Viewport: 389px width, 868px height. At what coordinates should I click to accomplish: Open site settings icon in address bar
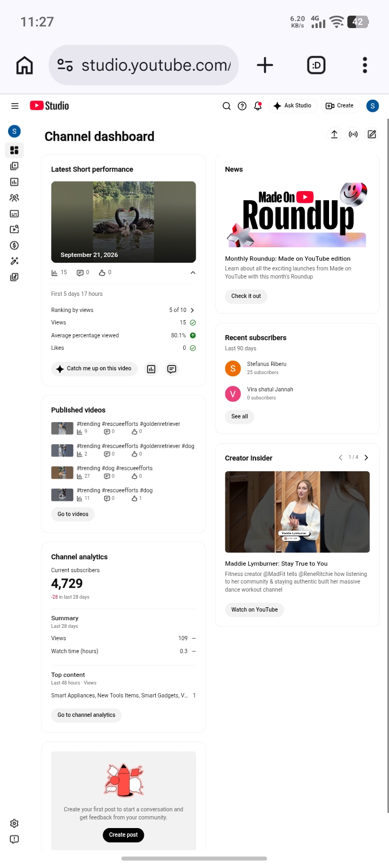tap(65, 65)
